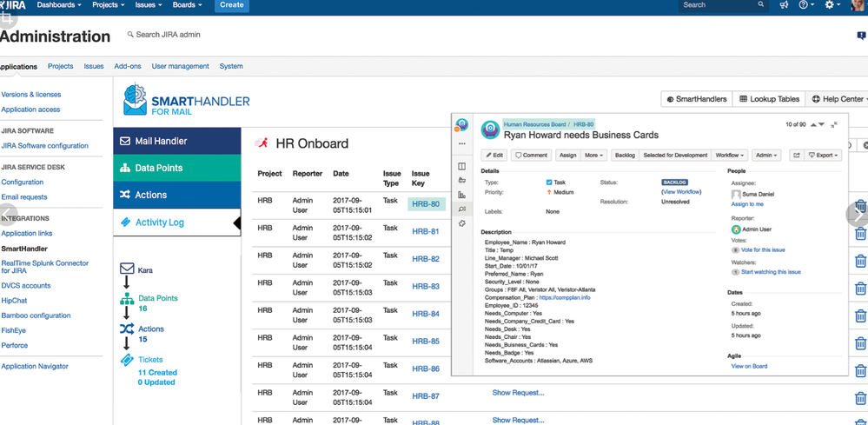Screen dimensions: 868x425
Task: Open the board columns icon in the issue sidebar
Action: [x=462, y=167]
